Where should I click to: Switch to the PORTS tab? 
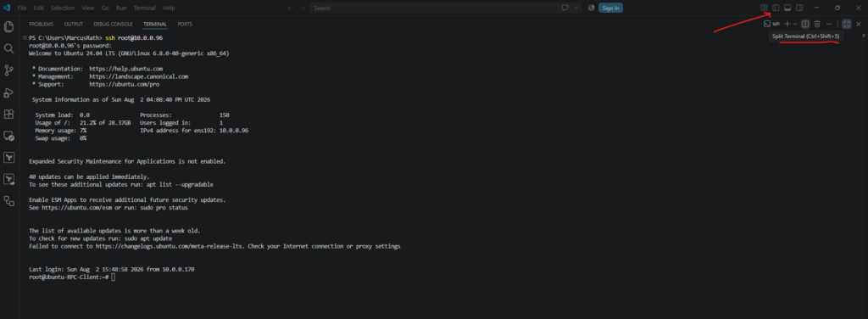click(185, 25)
